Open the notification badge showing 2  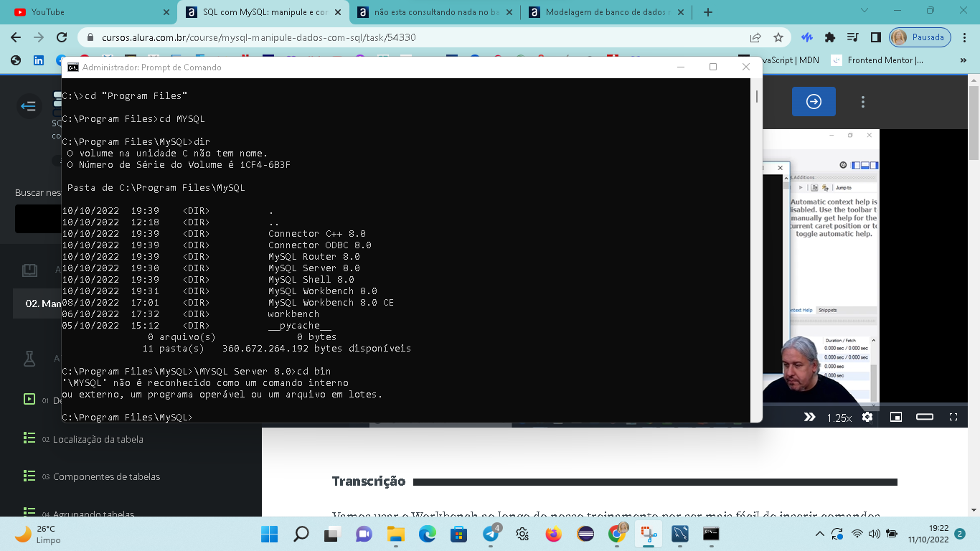tap(960, 534)
